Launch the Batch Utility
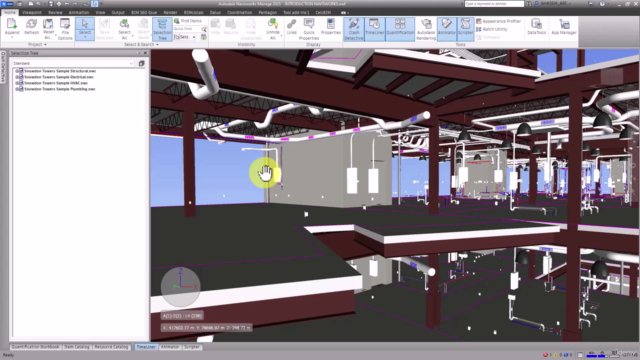 point(492,29)
